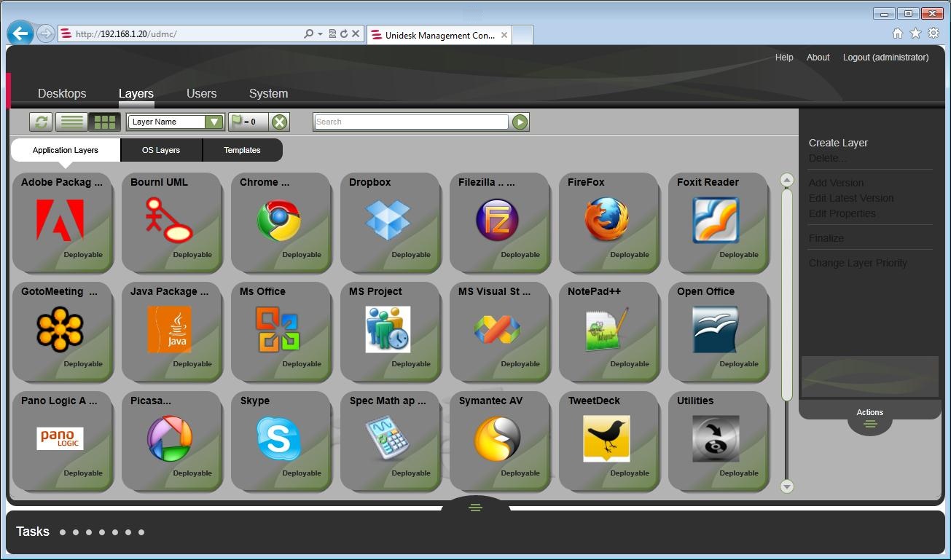This screenshot has height=560, width=951.
Task: Open browser Tools gear icon
Action: click(x=934, y=33)
